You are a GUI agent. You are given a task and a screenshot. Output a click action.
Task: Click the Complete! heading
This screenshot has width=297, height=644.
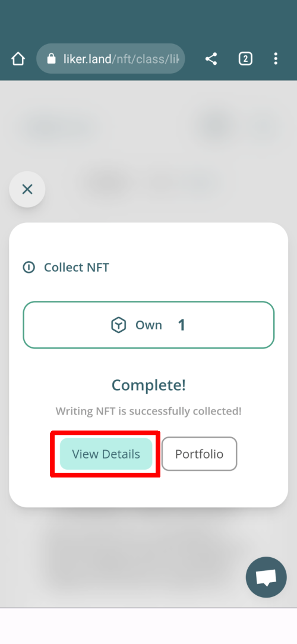coord(148,385)
